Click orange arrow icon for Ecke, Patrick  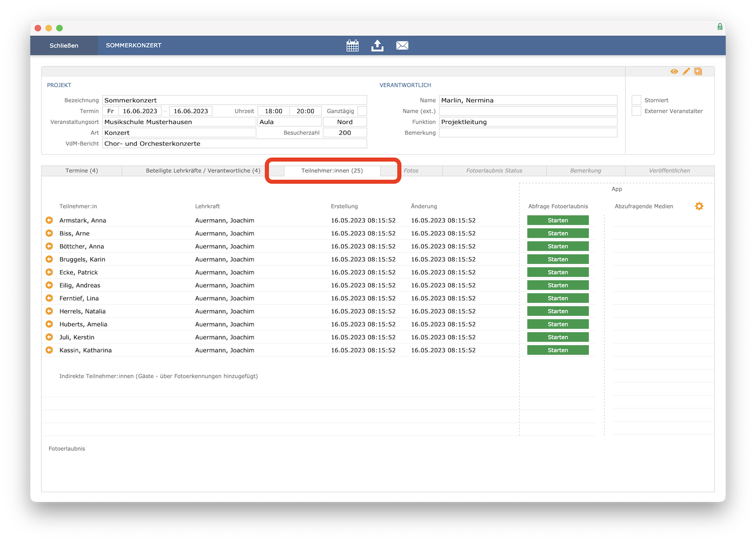point(49,272)
